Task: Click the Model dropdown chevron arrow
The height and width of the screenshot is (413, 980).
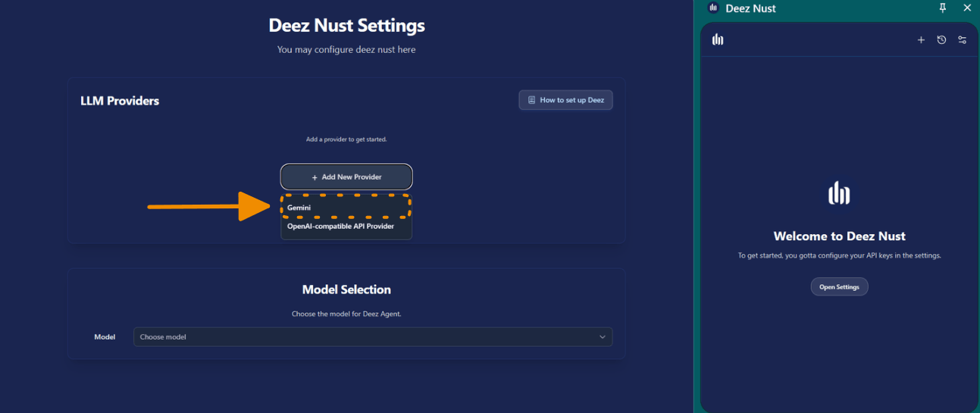Action: 603,336
